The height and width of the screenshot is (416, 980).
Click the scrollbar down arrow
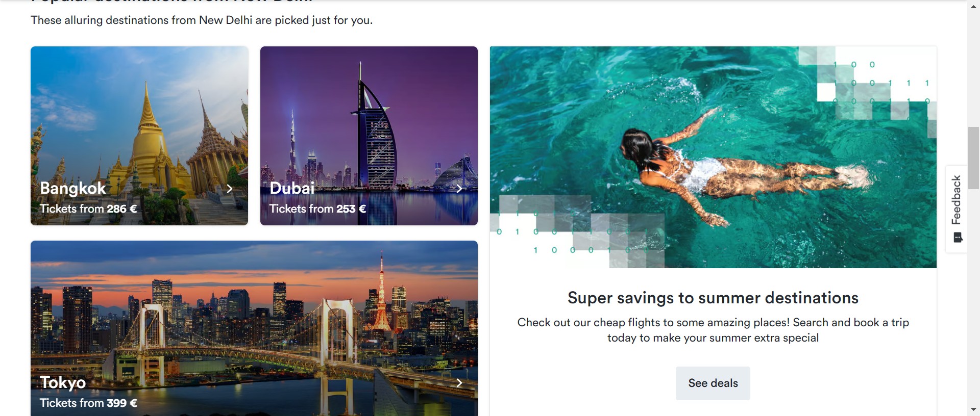click(973, 409)
